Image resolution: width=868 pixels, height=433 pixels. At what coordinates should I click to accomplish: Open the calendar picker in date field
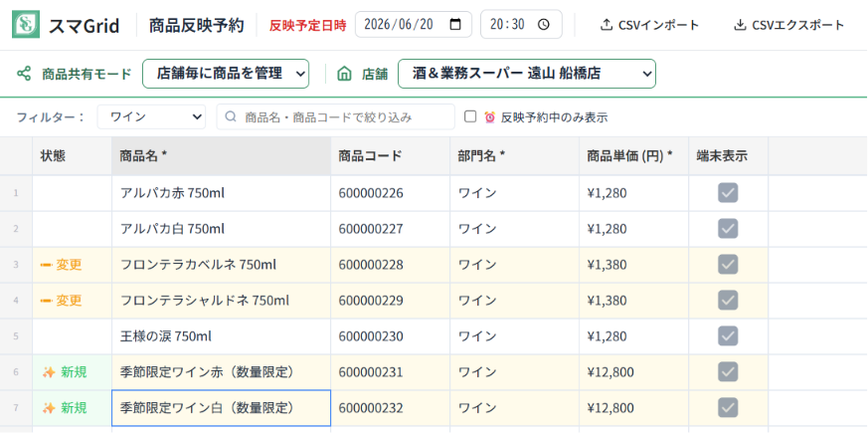click(x=455, y=25)
